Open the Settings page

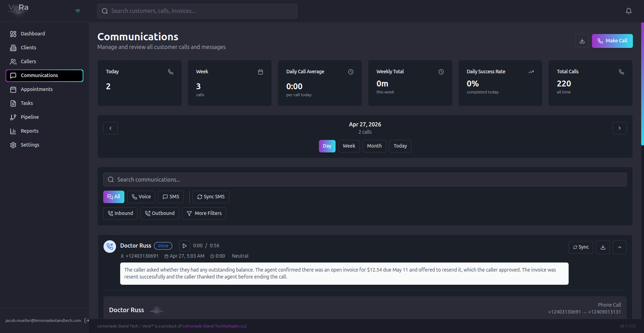click(x=44, y=145)
